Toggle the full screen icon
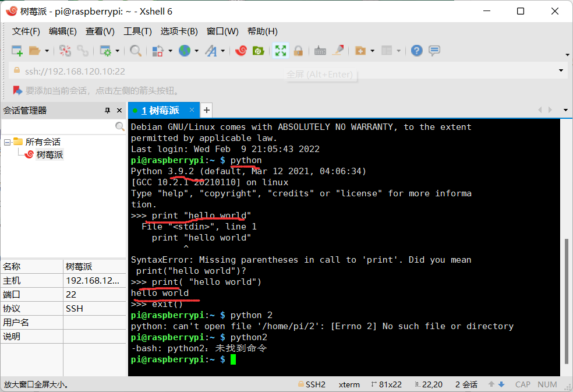The image size is (573, 392). coord(280,51)
